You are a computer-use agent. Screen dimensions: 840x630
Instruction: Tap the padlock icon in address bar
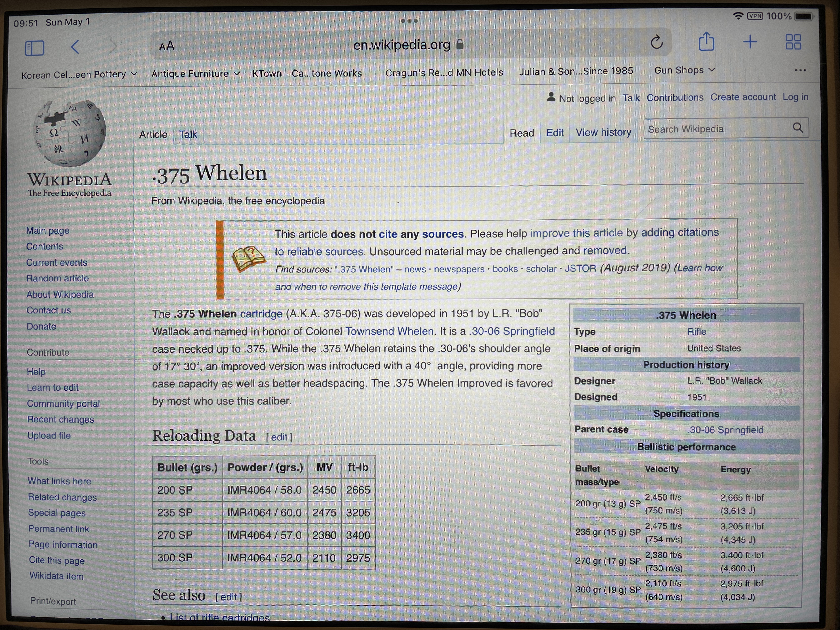click(x=460, y=44)
